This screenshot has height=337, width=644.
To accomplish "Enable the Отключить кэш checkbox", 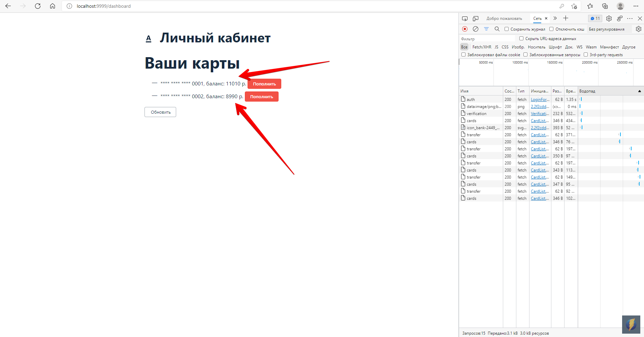I will (551, 29).
